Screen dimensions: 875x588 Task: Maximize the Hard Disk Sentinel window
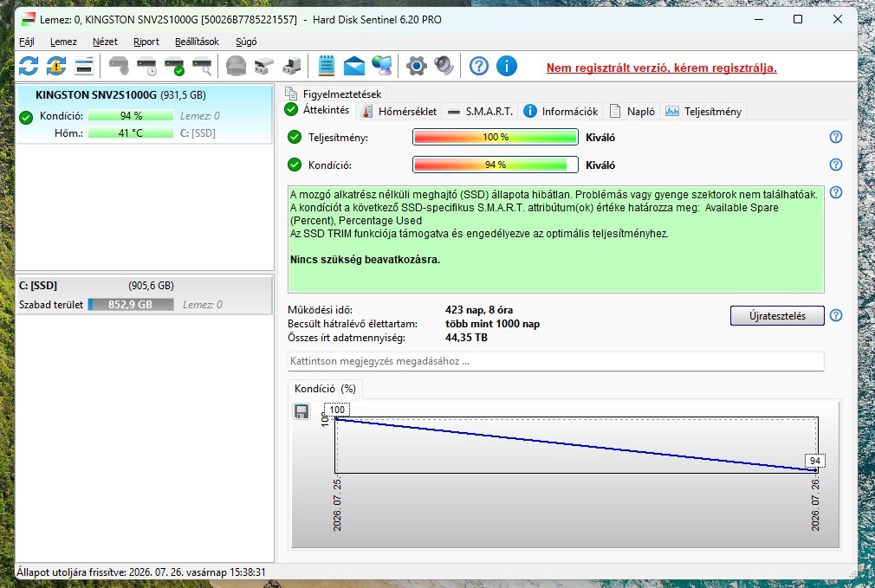click(797, 20)
